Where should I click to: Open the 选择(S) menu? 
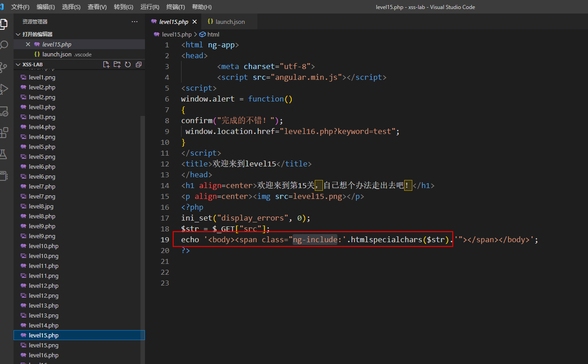click(71, 7)
